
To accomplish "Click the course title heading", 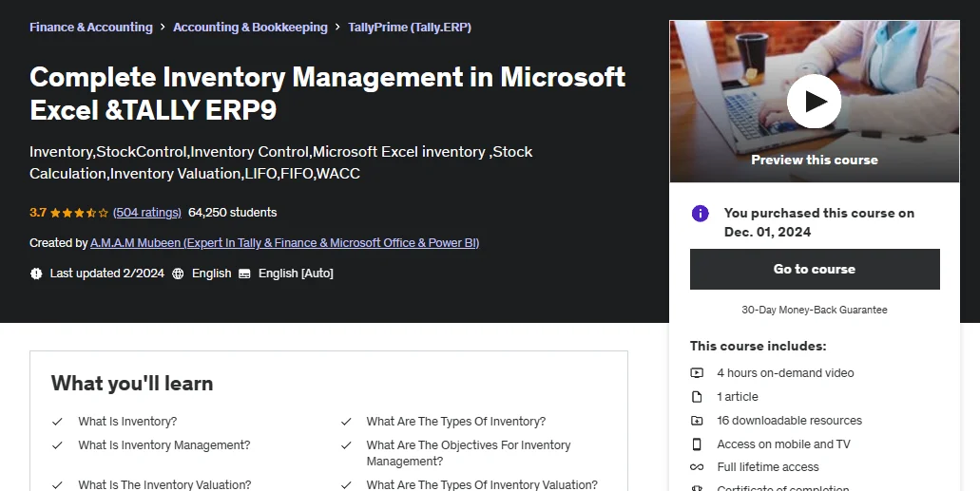I will tap(328, 94).
